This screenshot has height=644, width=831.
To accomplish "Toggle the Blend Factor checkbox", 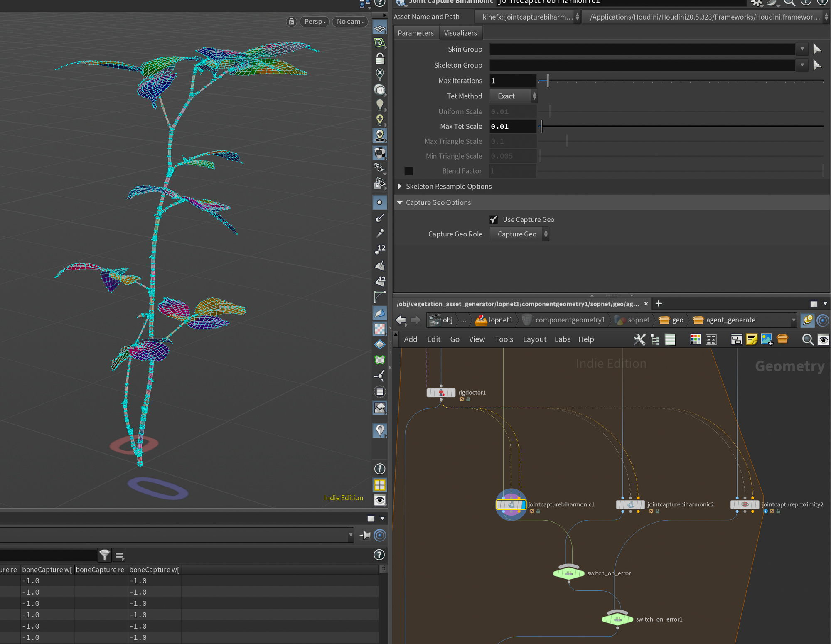I will pos(409,171).
